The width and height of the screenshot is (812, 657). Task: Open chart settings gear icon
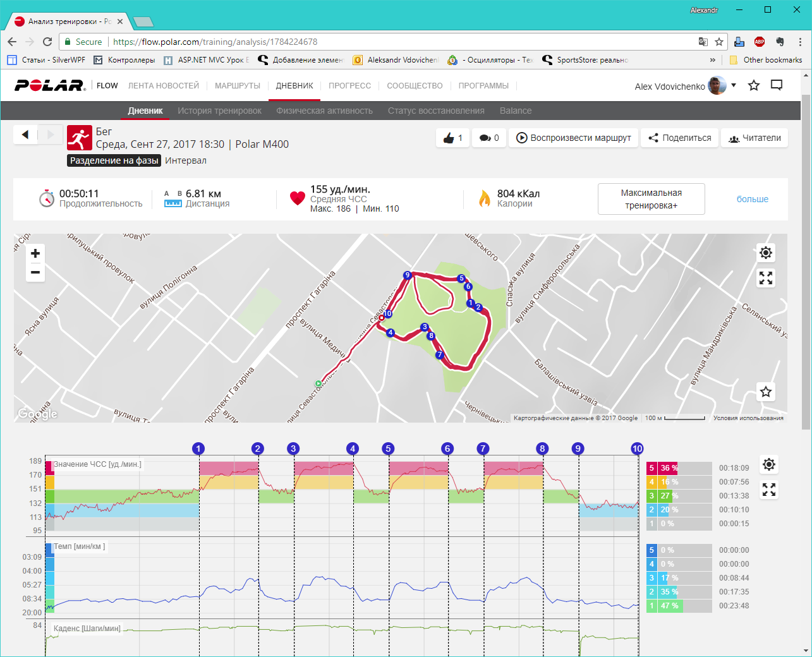tap(769, 465)
